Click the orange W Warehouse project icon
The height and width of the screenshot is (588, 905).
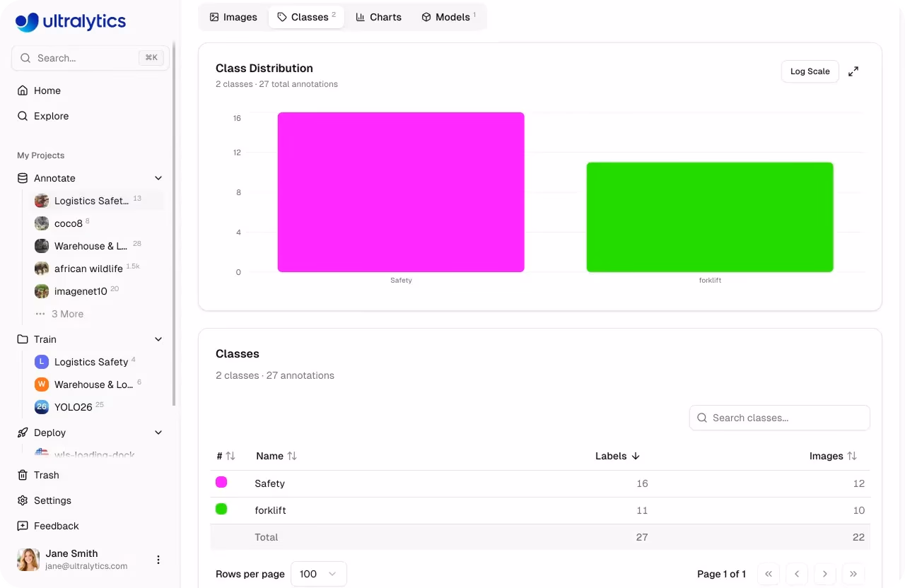[42, 384]
